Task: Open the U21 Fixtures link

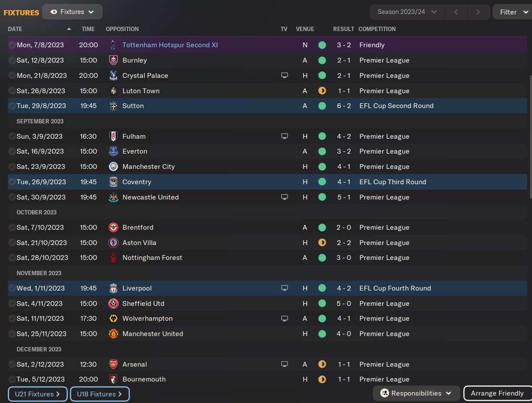Action: 38,394
